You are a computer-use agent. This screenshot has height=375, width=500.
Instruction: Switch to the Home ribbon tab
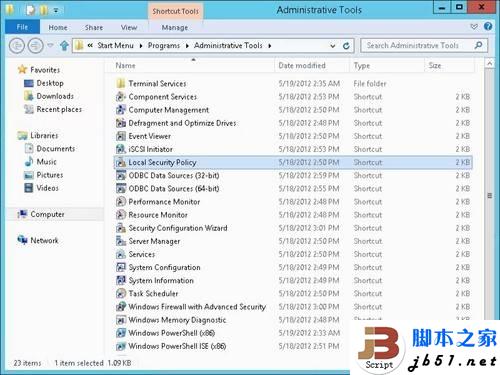(x=58, y=27)
